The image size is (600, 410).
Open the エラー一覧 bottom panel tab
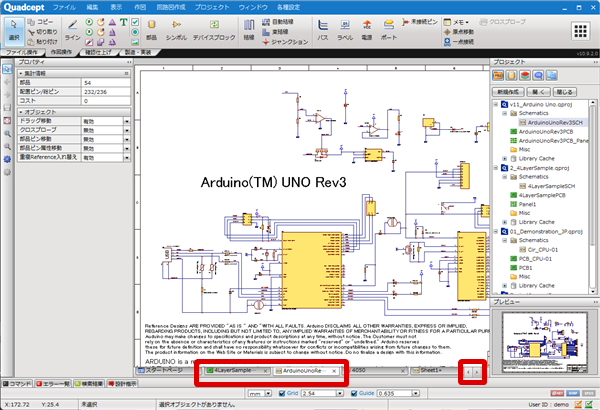[53, 384]
